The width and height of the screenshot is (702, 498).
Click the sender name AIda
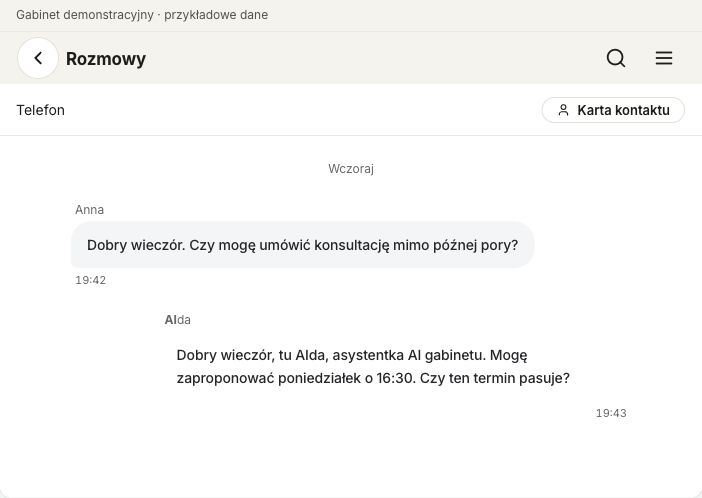(x=178, y=320)
